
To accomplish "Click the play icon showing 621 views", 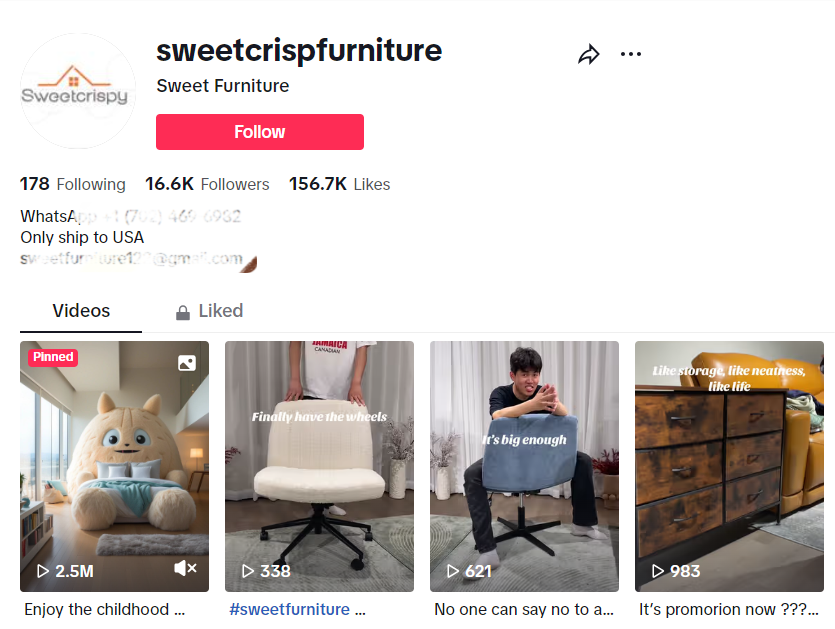I will point(453,571).
